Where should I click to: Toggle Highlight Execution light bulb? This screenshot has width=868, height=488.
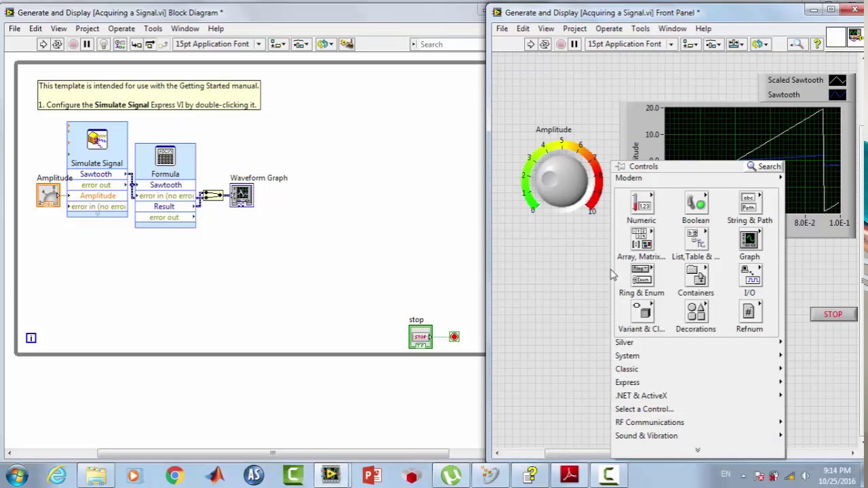pos(104,44)
